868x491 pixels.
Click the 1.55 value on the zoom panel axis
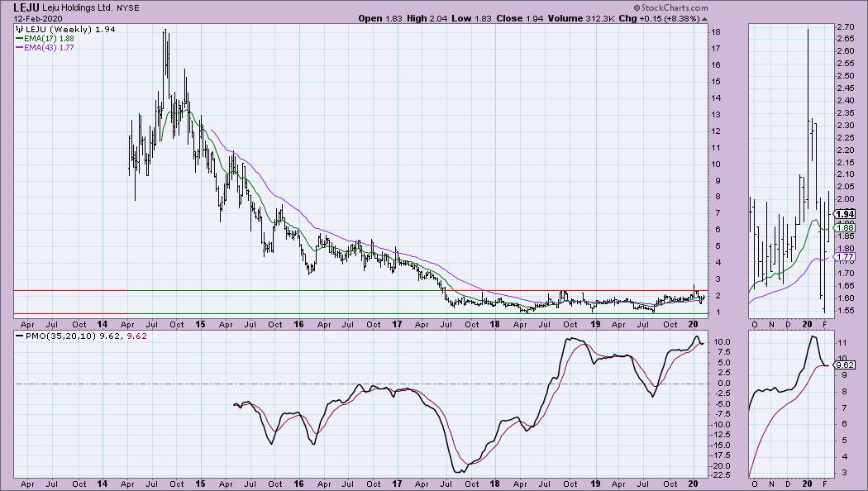845,310
